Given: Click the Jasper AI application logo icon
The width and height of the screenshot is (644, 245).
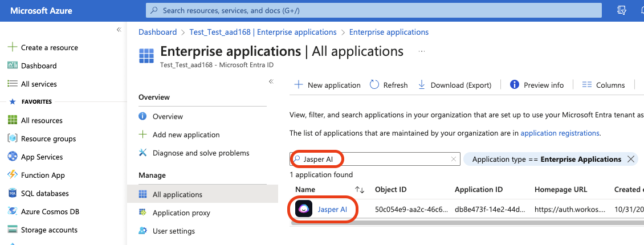Looking at the screenshot, I should [304, 209].
